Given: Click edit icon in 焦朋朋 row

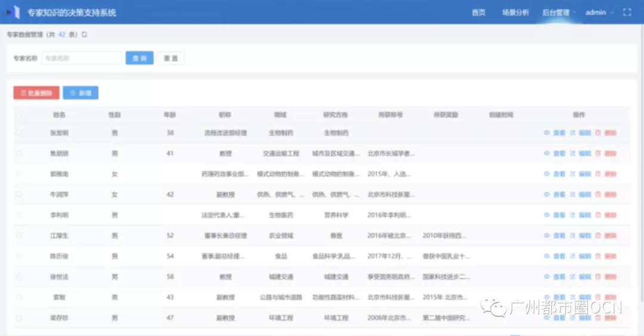Looking at the screenshot, I should pyautogui.click(x=572, y=153).
